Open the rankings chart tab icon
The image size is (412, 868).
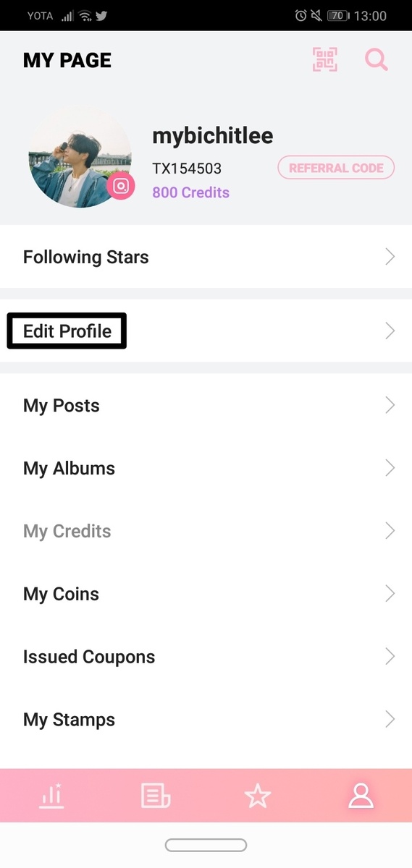tap(51, 796)
